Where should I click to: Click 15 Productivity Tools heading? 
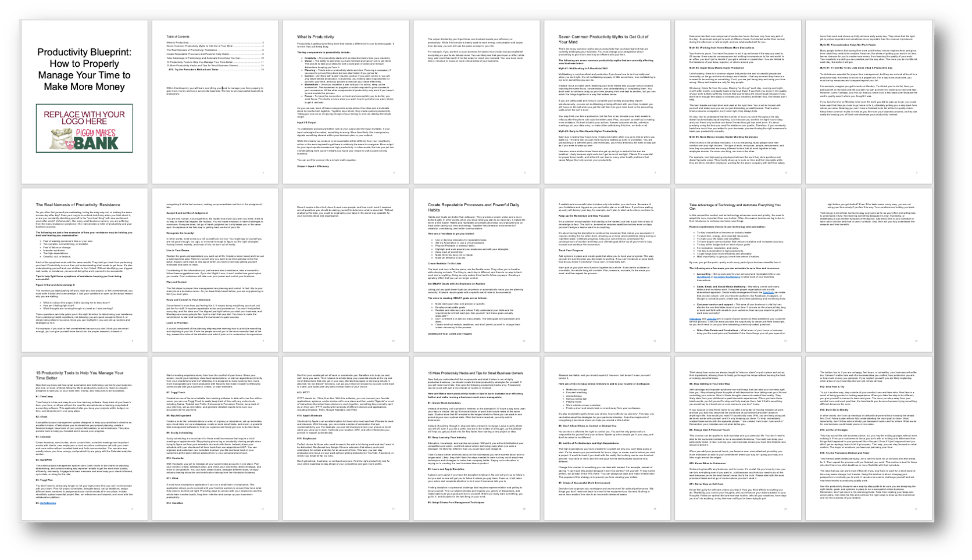tap(80, 376)
